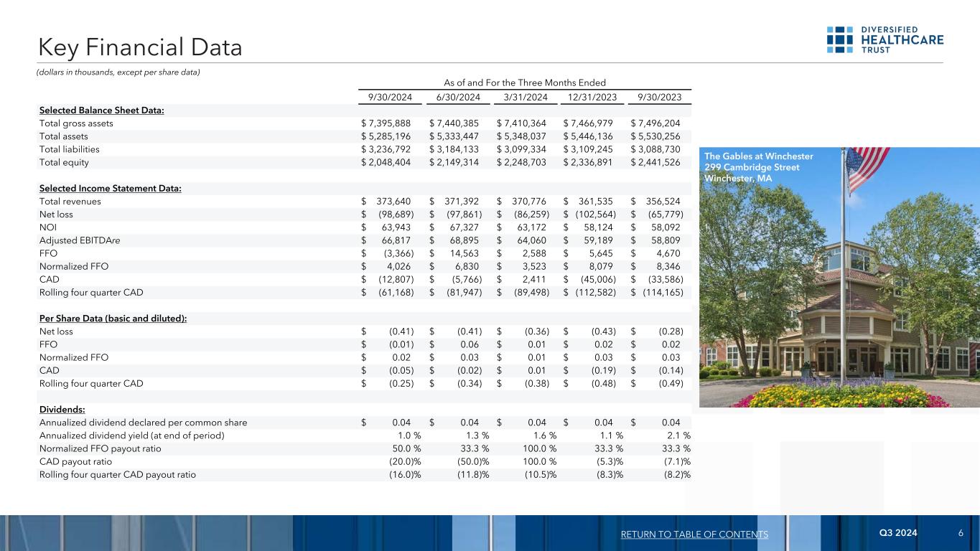The height and width of the screenshot is (551, 980).
Task: Select the Selected Balance Sheet Data heading
Action: pyautogui.click(x=101, y=110)
